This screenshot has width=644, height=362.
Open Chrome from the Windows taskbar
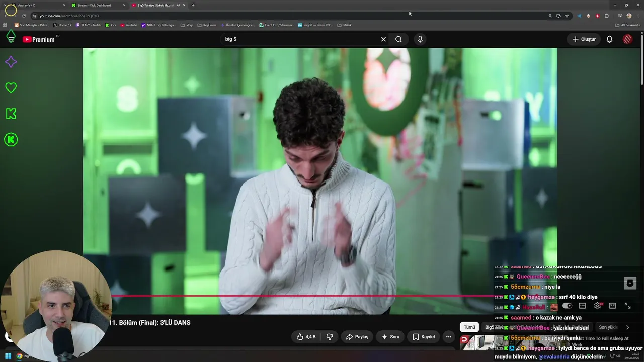pyautogui.click(x=19, y=356)
